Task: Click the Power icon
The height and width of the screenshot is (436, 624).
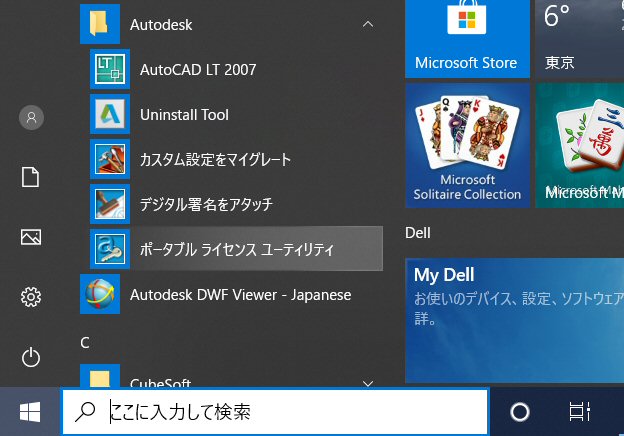Action: pyautogui.click(x=31, y=357)
